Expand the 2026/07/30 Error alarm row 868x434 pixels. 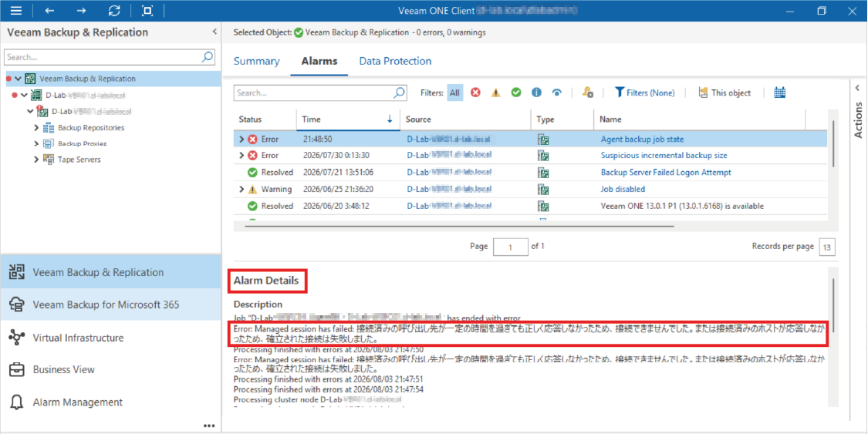click(x=241, y=156)
